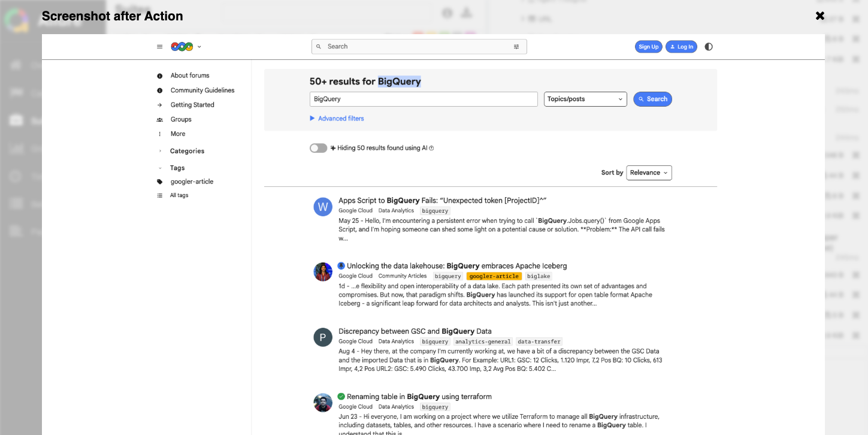868x435 pixels.
Task: Open 'Renaming table in BigQuery using terraform'
Action: coord(419,397)
